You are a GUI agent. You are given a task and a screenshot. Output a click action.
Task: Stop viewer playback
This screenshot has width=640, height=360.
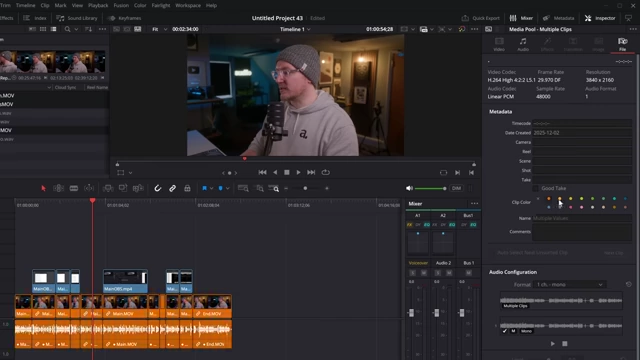(x=287, y=172)
